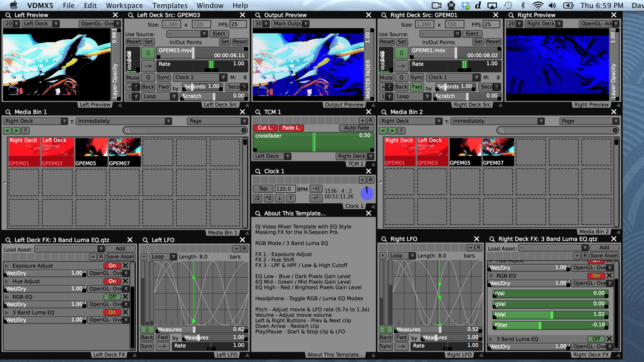Screen dimensions: 644x362
Task: Tap the tempo with the Tap button
Action: (x=263, y=189)
